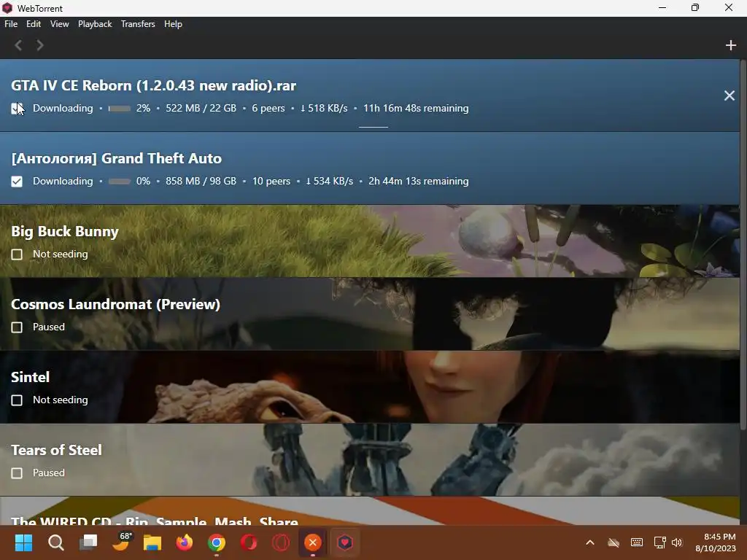Open the Help menu

[x=173, y=24]
